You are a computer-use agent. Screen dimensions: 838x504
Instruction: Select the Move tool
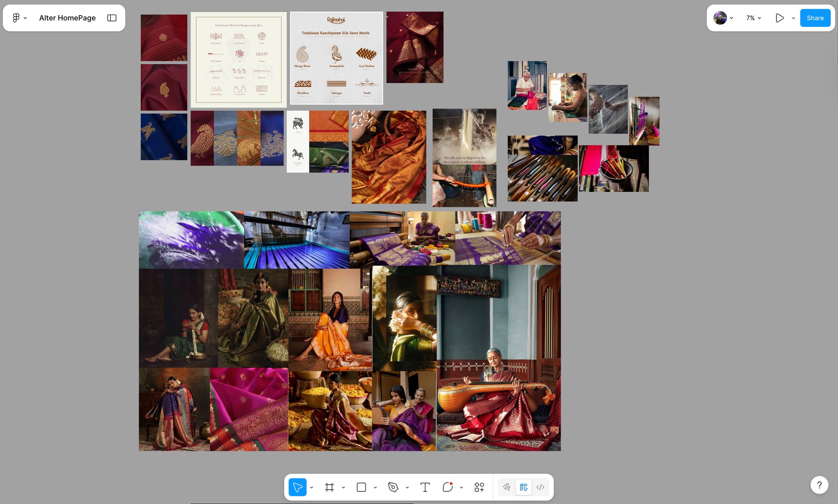pyautogui.click(x=297, y=487)
